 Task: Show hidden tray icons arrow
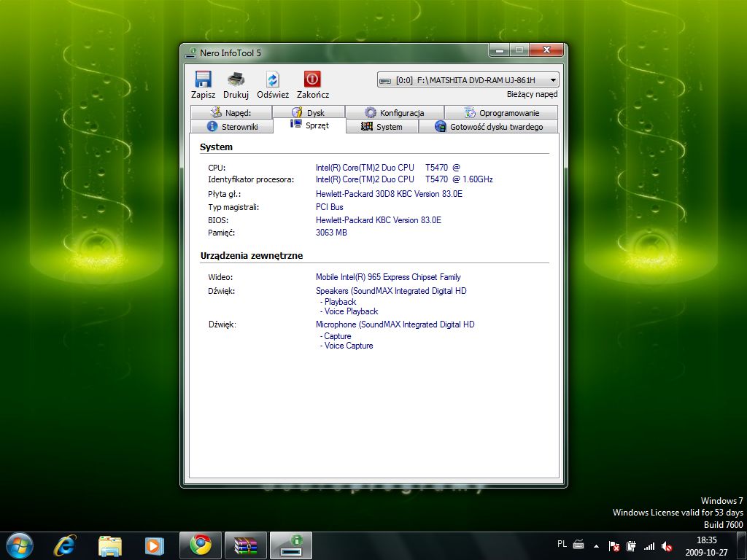click(x=596, y=546)
